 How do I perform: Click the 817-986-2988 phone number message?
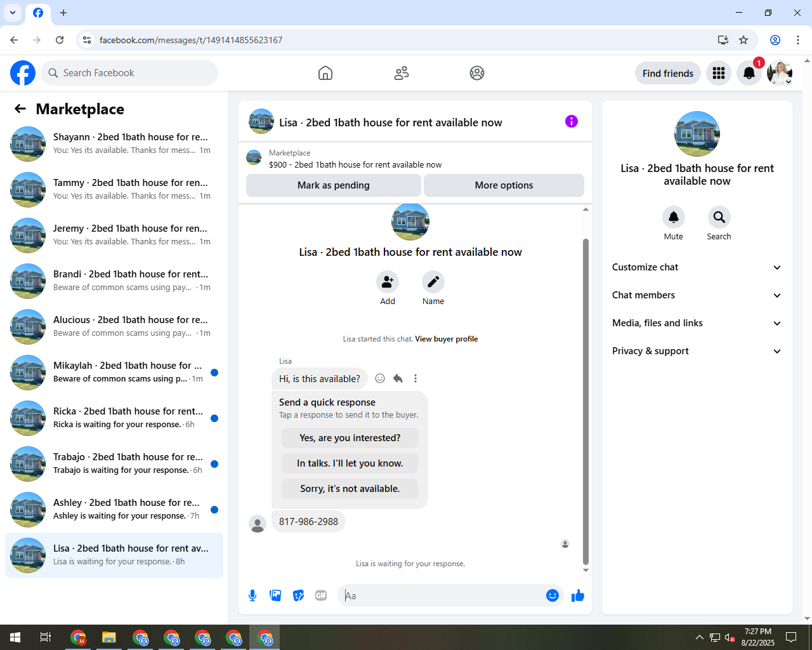[x=308, y=522]
